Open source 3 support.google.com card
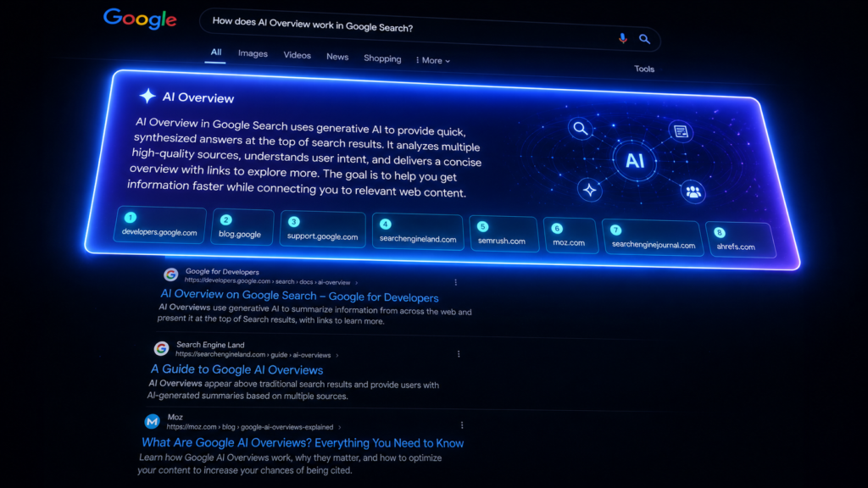Viewport: 868px width, 488px height. pyautogui.click(x=323, y=229)
